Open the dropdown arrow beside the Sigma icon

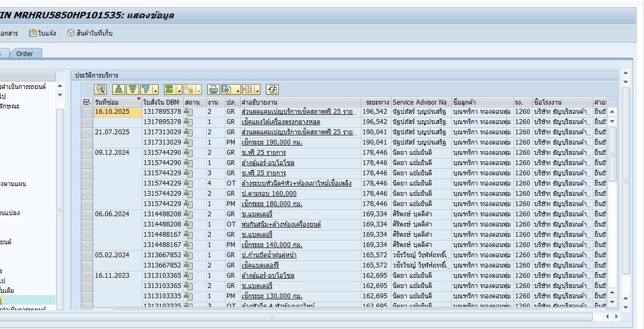coord(179,90)
